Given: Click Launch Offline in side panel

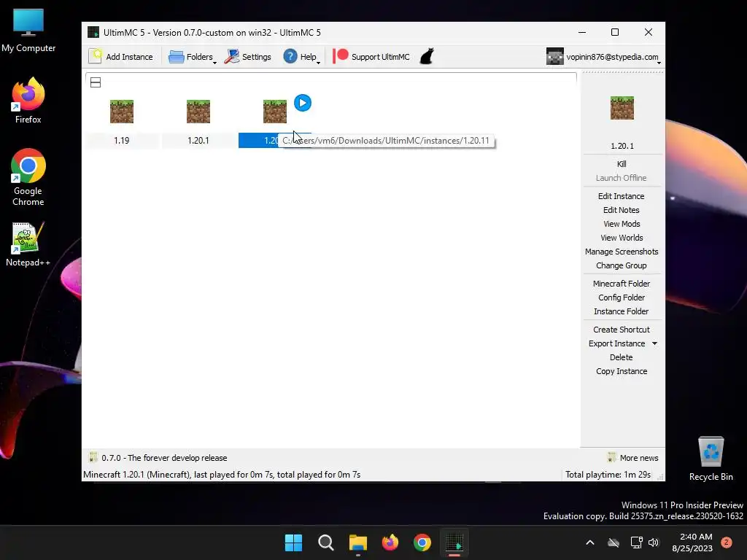Looking at the screenshot, I should pyautogui.click(x=622, y=178).
